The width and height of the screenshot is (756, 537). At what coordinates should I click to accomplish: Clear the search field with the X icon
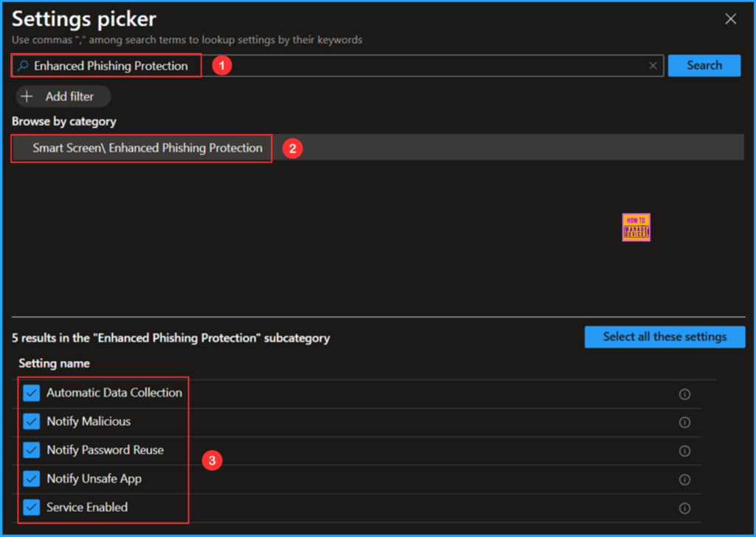pos(653,66)
